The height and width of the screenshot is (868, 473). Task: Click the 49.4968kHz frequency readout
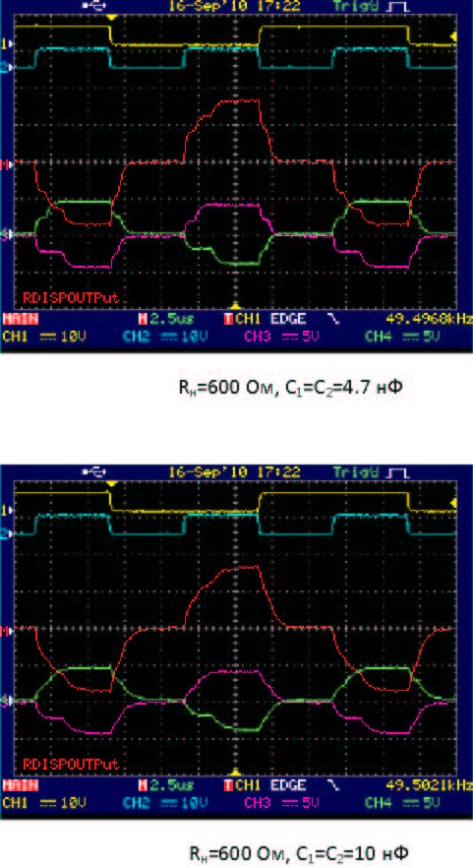click(x=430, y=320)
